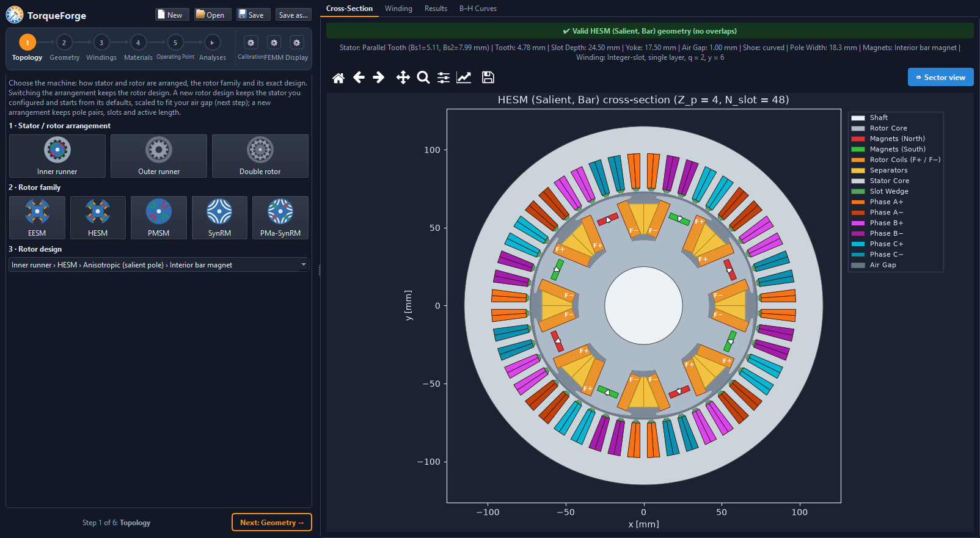Open subplot configuration sliders icon
The height and width of the screenshot is (538, 980).
click(444, 78)
